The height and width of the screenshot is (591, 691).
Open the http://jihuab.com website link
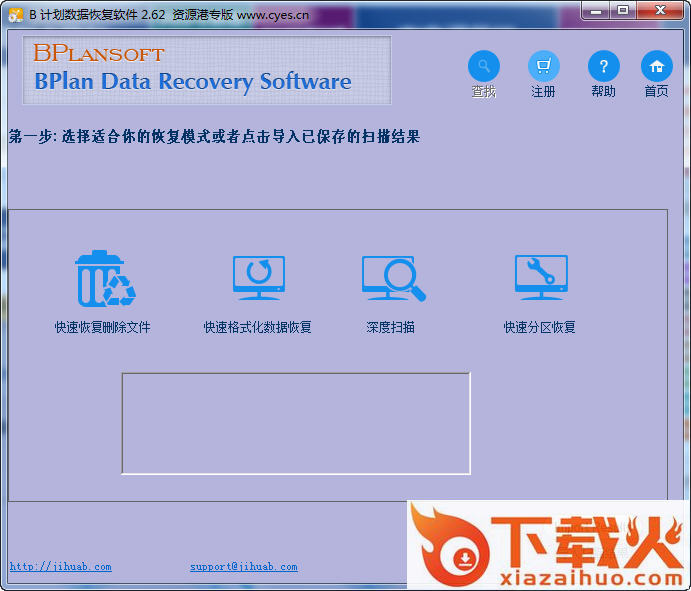[61, 567]
